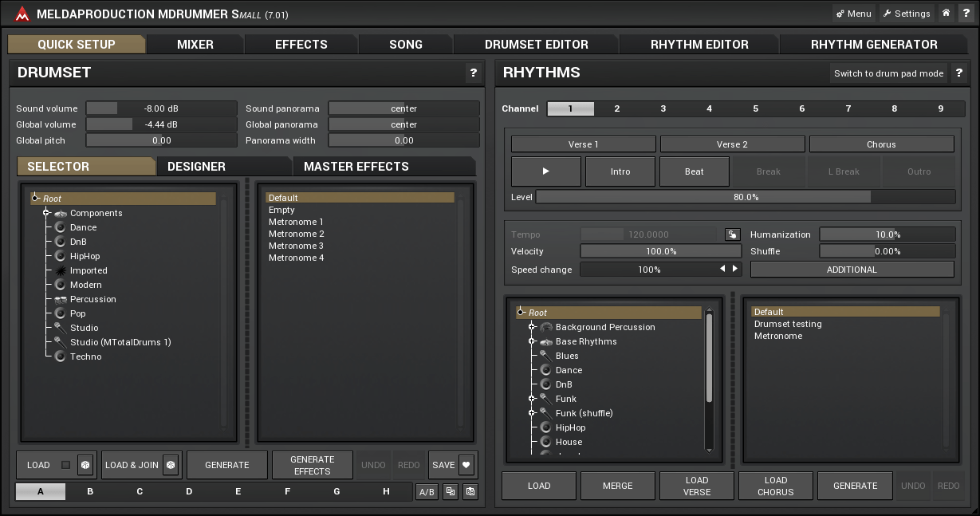This screenshot has width=980, height=516.
Task: Select preset slot H
Action: click(387, 491)
